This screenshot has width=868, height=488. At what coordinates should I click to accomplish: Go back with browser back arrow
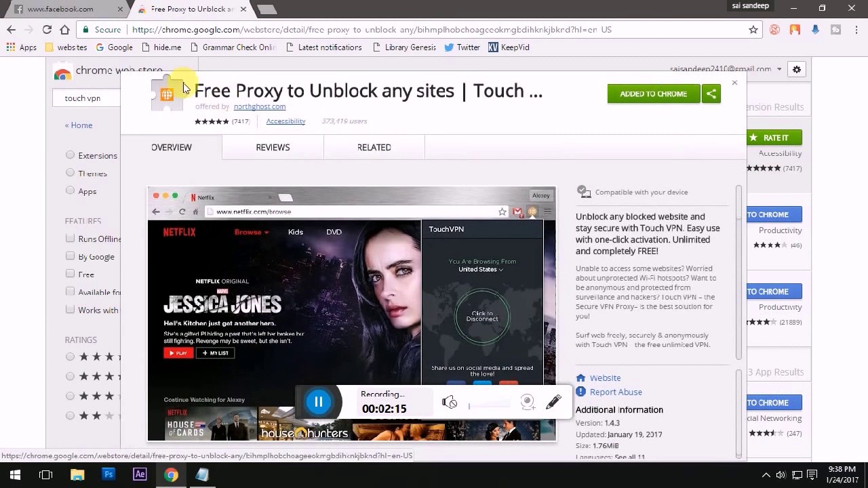point(11,29)
